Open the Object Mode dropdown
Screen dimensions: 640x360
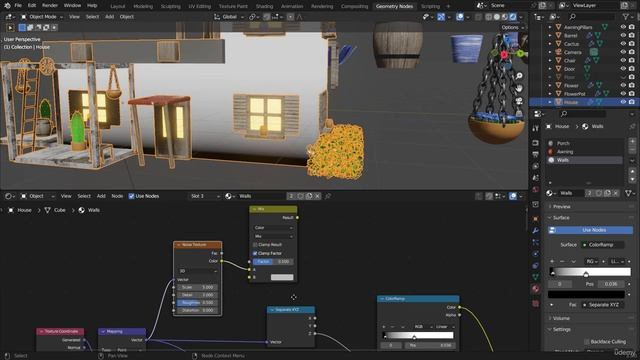pos(42,17)
